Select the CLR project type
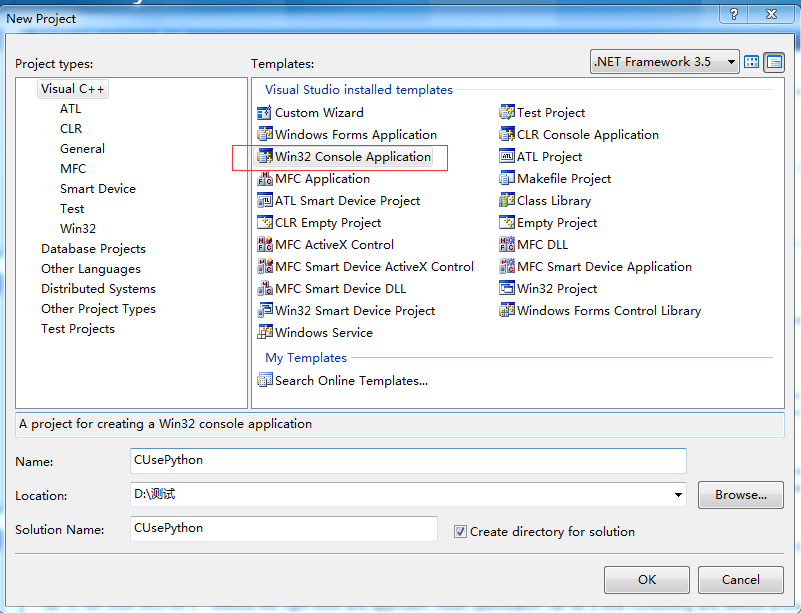801x613 pixels. coord(71,129)
